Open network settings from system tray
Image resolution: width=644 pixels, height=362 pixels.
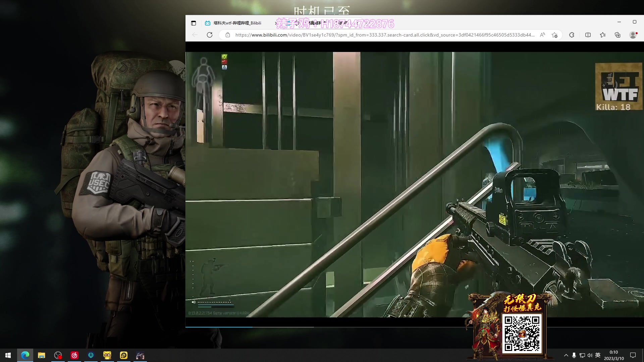[x=582, y=355]
